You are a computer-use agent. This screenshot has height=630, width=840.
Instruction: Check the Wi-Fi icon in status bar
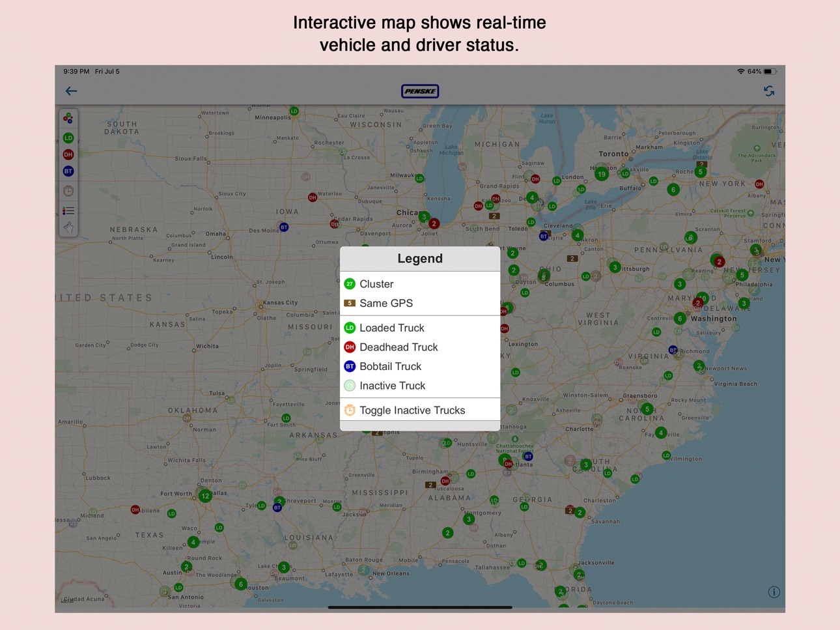tap(740, 72)
